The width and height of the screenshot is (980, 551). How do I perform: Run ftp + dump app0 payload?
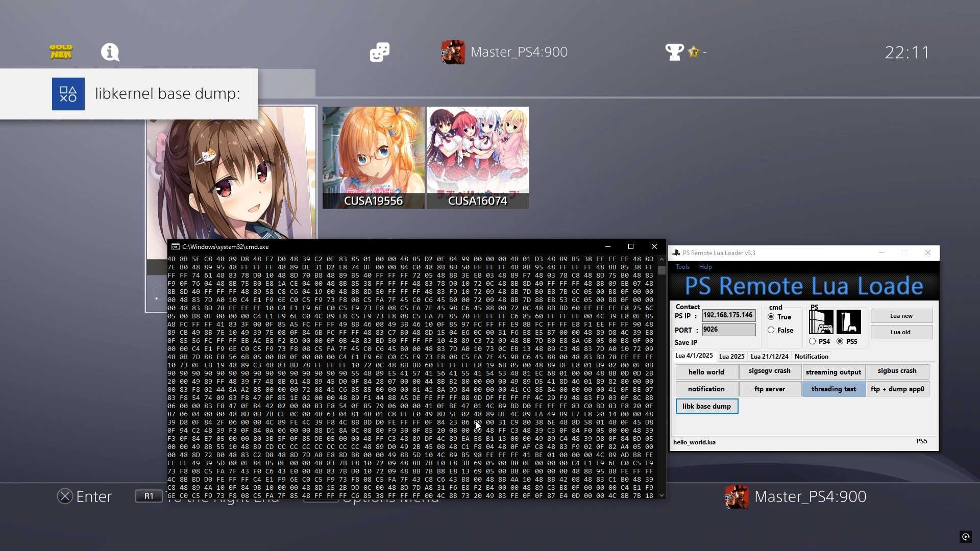tap(897, 389)
